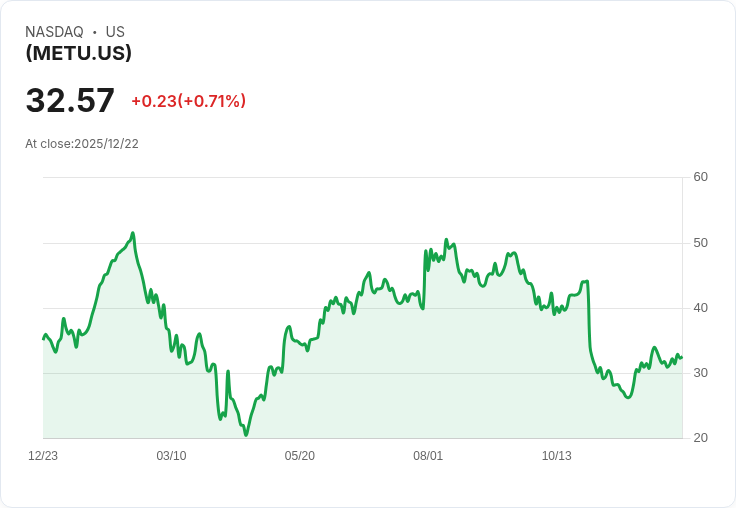Click the highest peak of the price line
The width and height of the screenshot is (736, 508).
[133, 233]
